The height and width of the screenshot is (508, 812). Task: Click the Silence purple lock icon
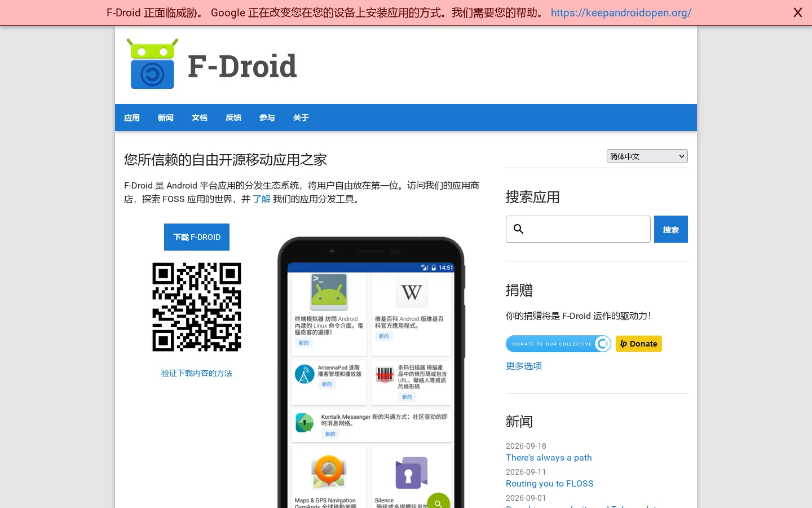click(x=411, y=472)
